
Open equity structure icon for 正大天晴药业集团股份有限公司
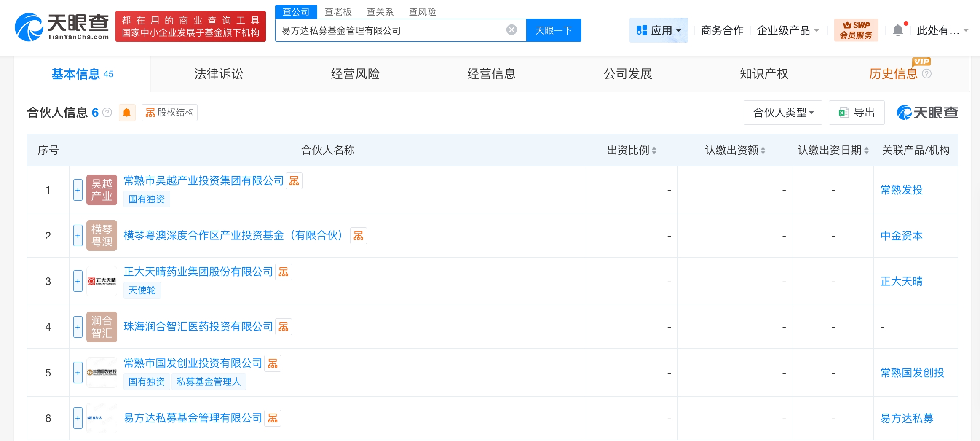(284, 272)
